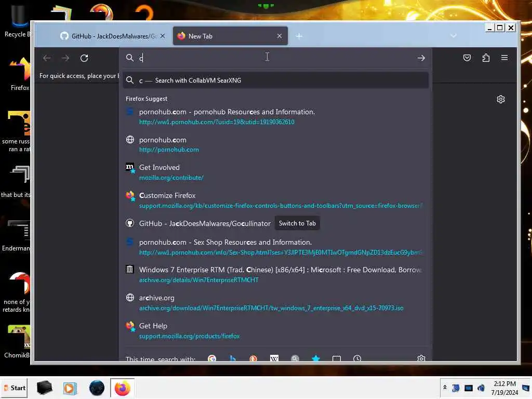Select the Get Involved mozilla suggestion

pyautogui.click(x=275, y=172)
